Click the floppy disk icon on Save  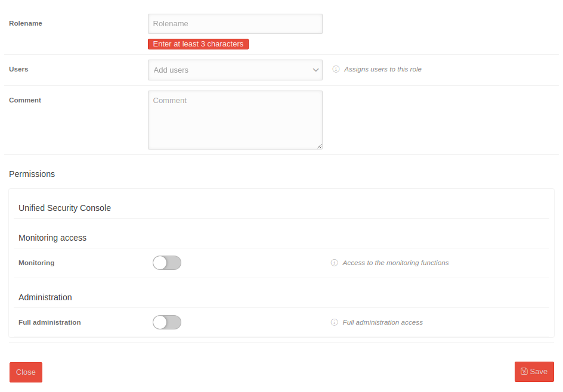[524, 371]
